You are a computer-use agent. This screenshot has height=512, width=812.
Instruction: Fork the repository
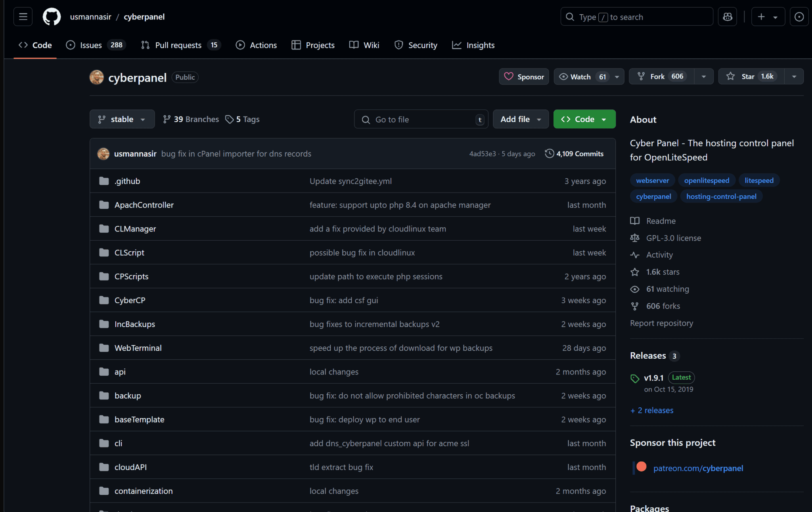(661, 76)
